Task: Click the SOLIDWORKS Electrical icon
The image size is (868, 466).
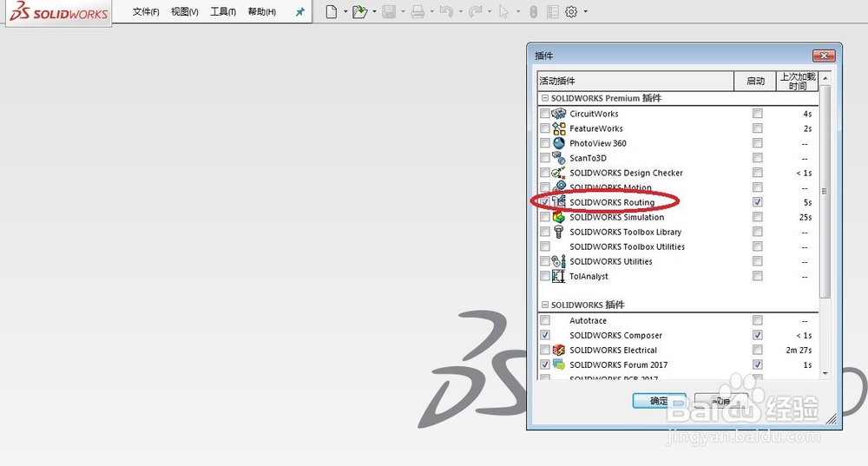Action: [x=558, y=350]
